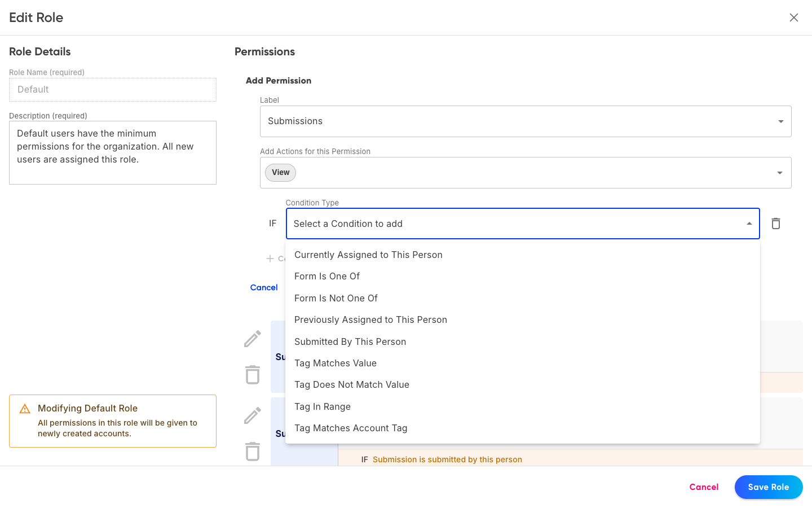Click the Select a Condition to add field
The height and width of the screenshot is (508, 812).
[x=523, y=224]
